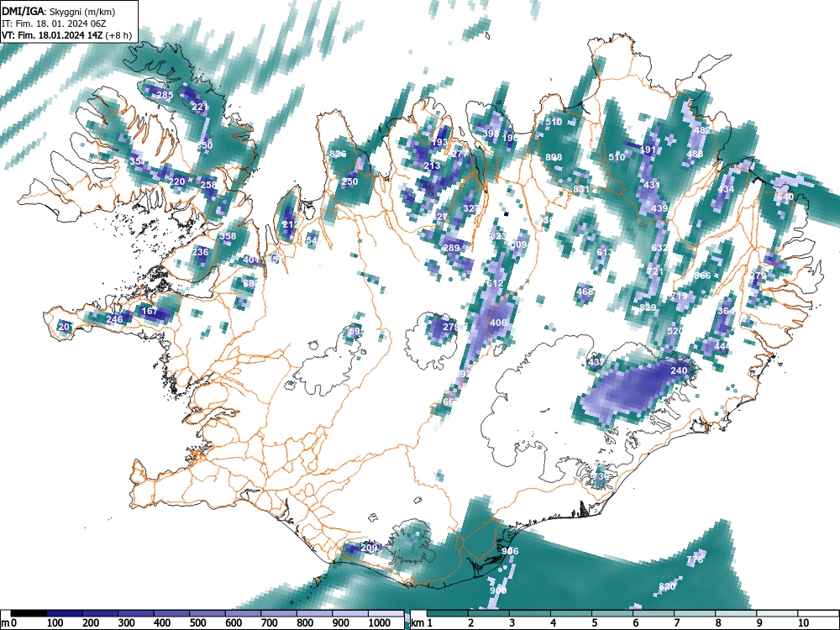Click the 439 visibility value

[x=659, y=208]
